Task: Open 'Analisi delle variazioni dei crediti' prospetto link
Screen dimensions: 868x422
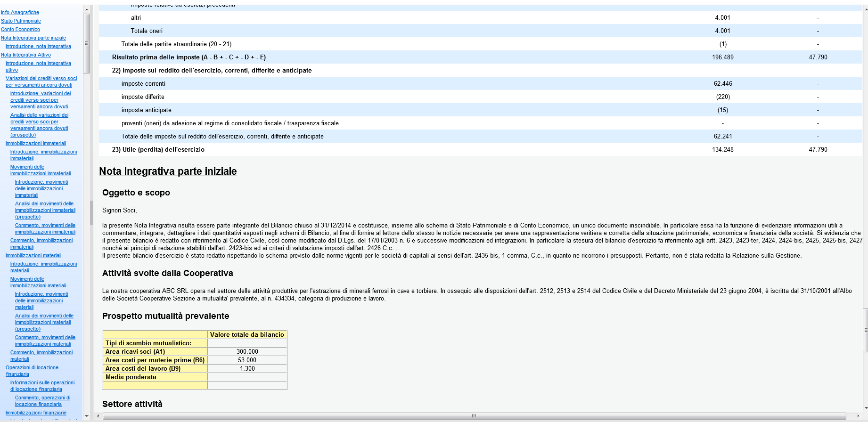Action: point(39,125)
